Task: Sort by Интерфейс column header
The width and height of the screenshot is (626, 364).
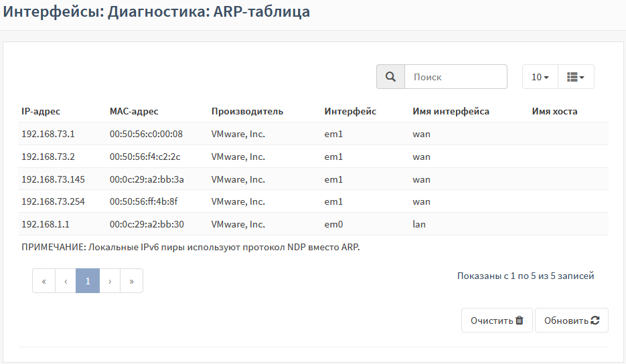Action: (x=350, y=111)
